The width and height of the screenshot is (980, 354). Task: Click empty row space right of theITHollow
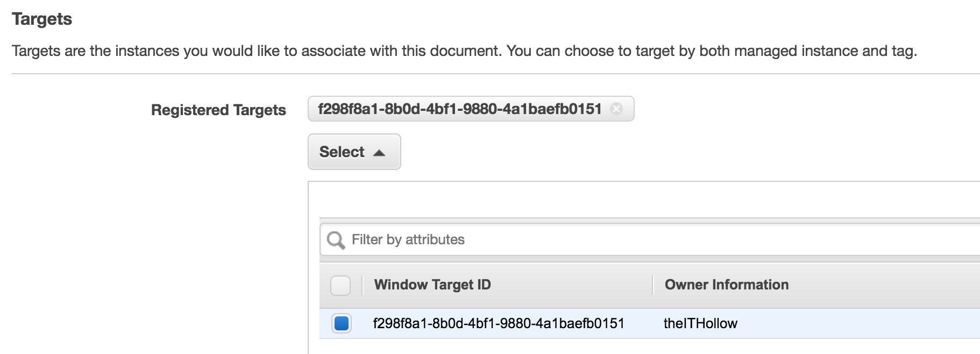(861, 323)
